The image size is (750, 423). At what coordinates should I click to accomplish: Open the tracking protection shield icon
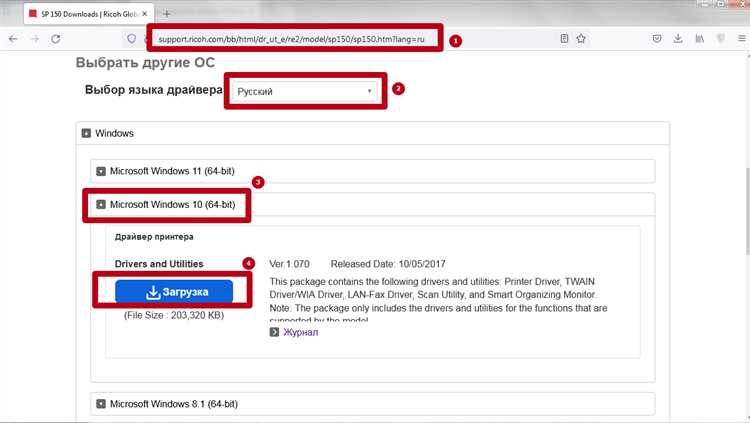[131, 39]
